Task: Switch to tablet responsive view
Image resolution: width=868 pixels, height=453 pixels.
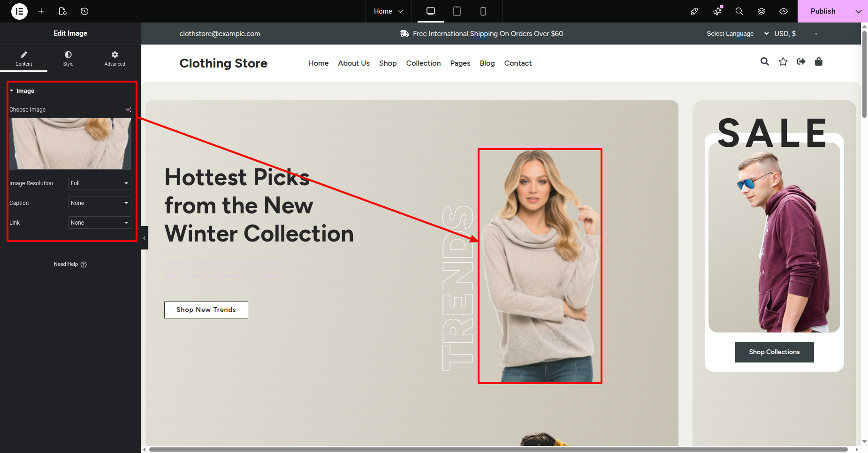Action: pos(457,11)
